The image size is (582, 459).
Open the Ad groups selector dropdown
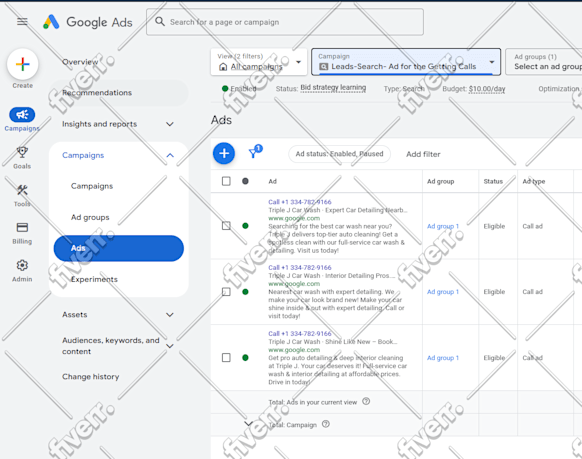point(544,62)
